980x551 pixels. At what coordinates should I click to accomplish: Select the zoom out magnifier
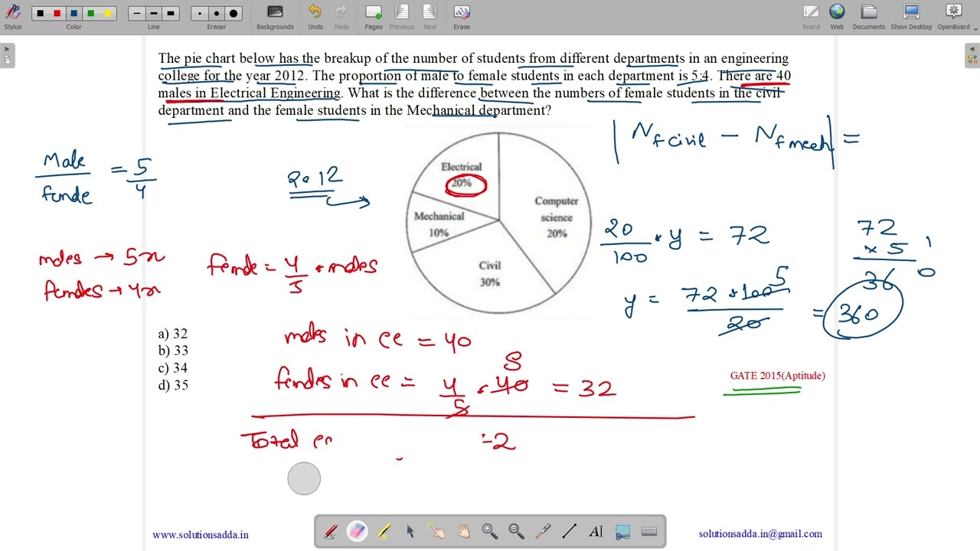coord(516,531)
